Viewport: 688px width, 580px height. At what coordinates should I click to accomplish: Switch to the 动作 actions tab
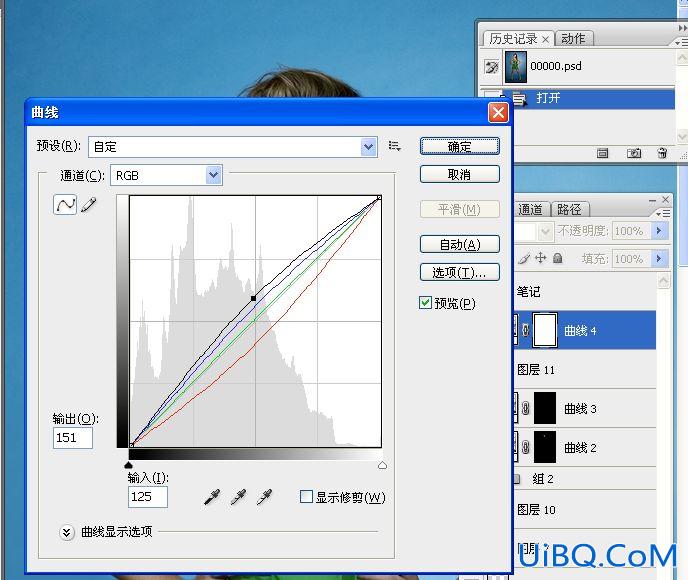pyautogui.click(x=573, y=39)
